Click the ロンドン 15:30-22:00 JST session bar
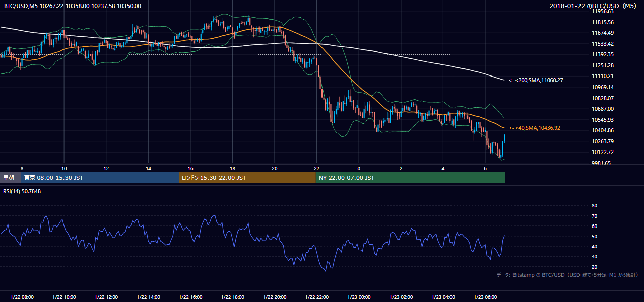644x302 pixels. coord(247,178)
